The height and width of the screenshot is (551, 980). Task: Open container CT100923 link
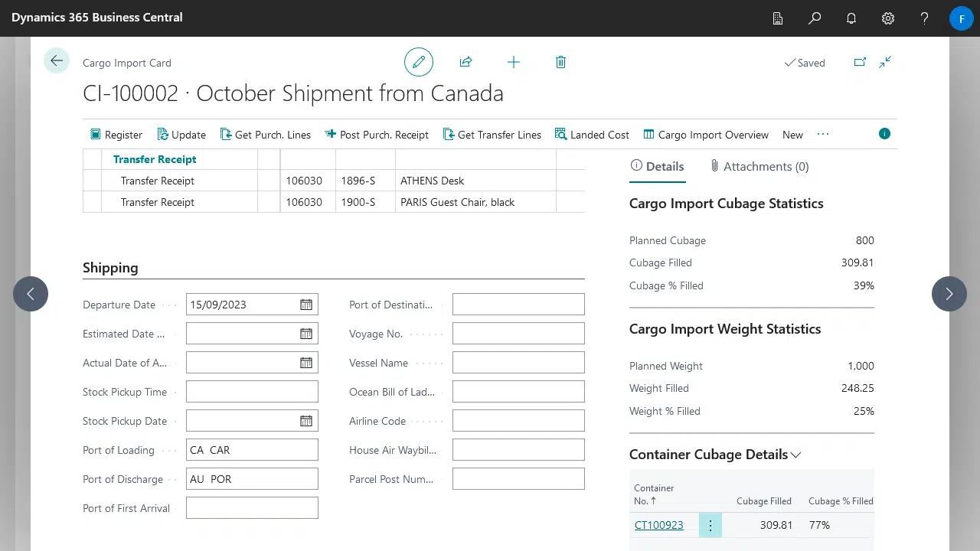(659, 525)
